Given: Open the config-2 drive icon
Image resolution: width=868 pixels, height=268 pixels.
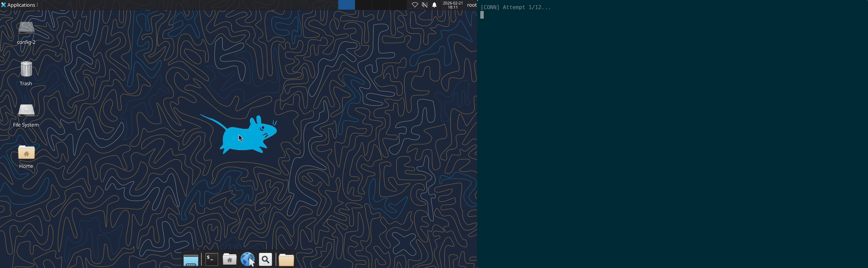Looking at the screenshot, I should point(26,28).
